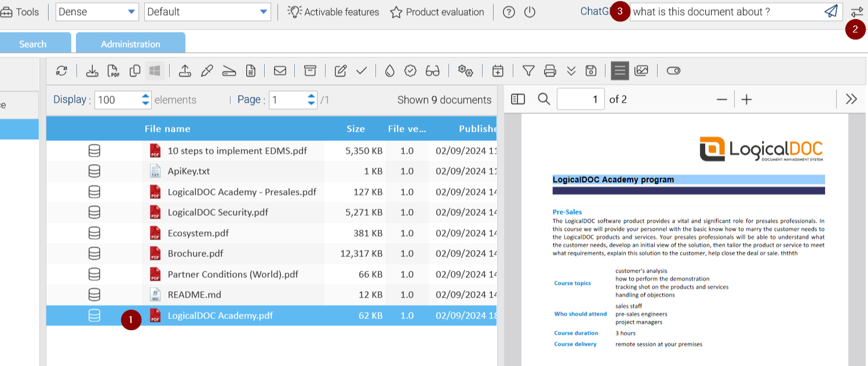Click the checkmark icon in the toolbar
This screenshot has height=366, width=868.
click(362, 71)
